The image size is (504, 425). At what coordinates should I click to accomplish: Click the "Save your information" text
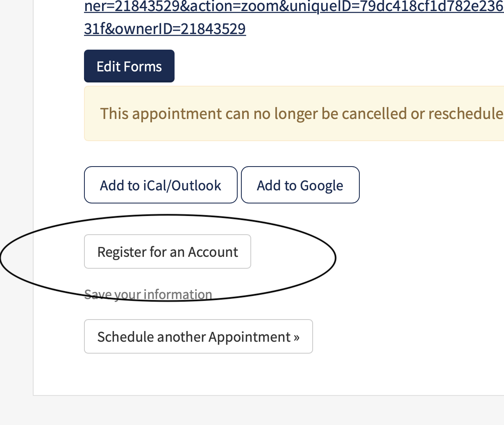click(148, 295)
